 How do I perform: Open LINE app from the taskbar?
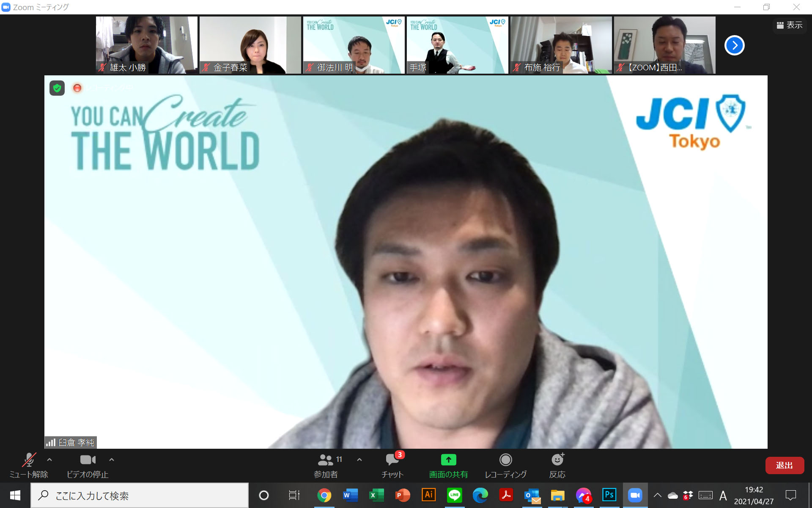pos(454,495)
